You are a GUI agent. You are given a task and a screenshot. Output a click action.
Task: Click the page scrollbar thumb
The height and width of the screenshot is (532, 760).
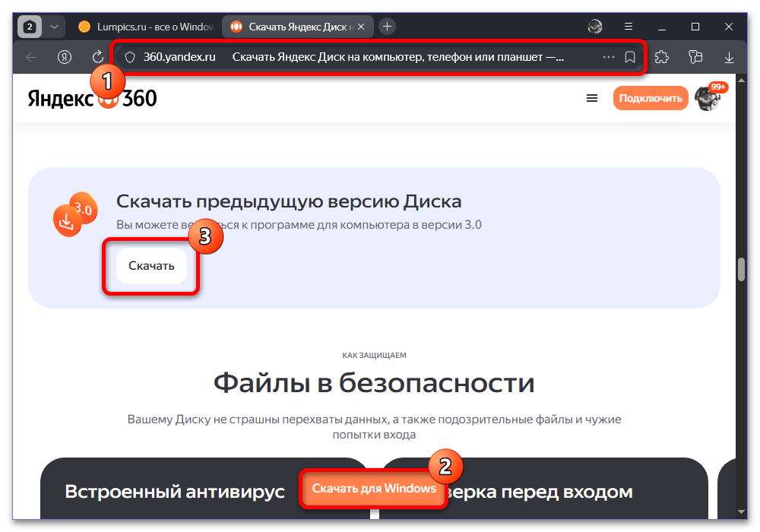740,270
